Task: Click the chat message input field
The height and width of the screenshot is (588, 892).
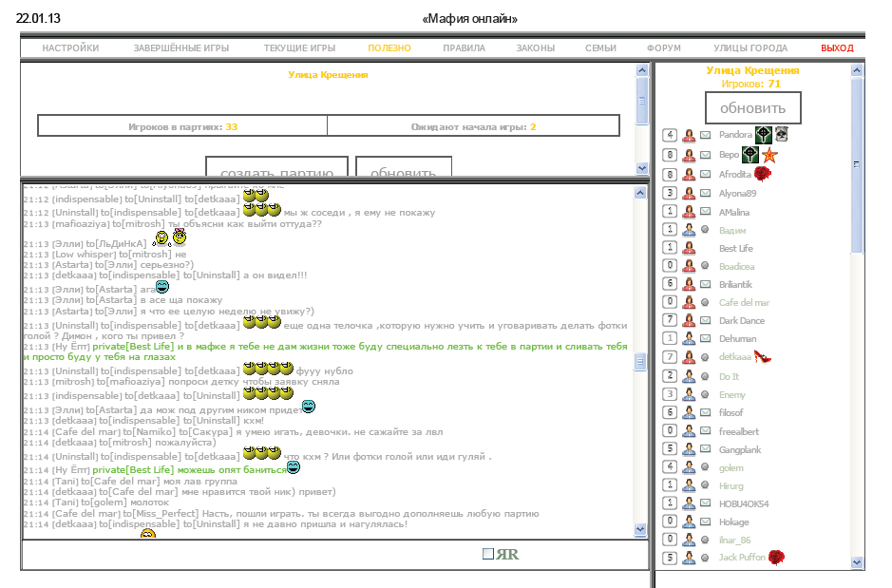Action: (x=247, y=555)
